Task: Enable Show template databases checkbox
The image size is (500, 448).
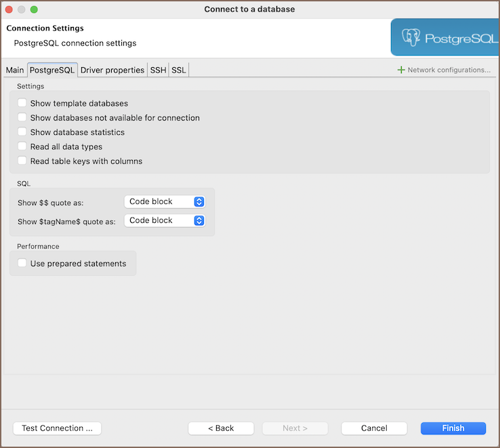Action: [x=22, y=104]
